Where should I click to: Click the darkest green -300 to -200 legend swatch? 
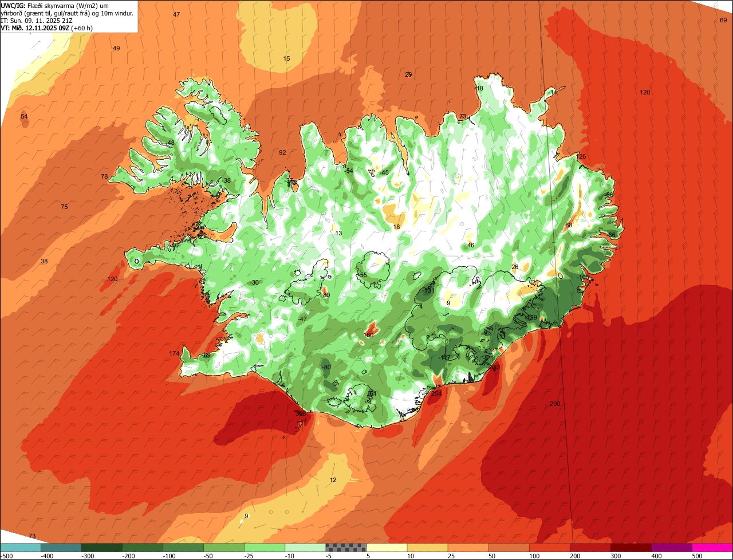[102, 547]
